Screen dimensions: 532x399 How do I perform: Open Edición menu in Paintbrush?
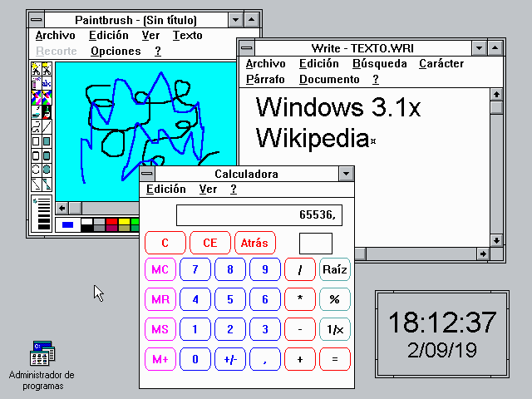pos(109,35)
